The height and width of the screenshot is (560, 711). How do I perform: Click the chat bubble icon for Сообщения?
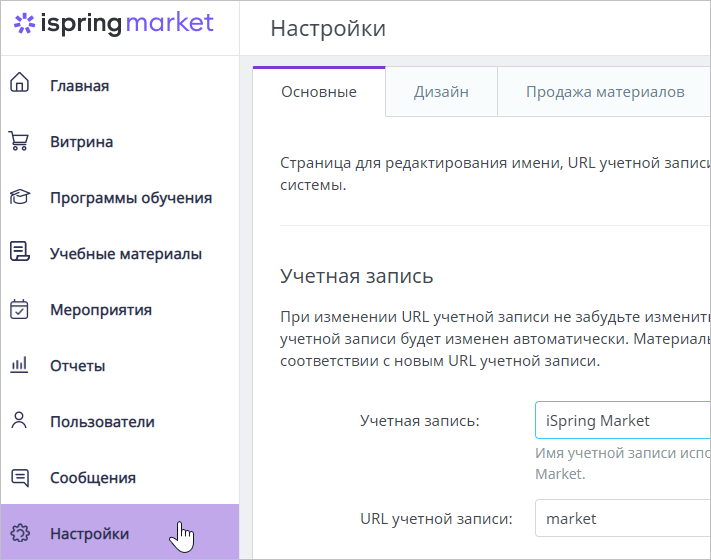click(x=19, y=477)
